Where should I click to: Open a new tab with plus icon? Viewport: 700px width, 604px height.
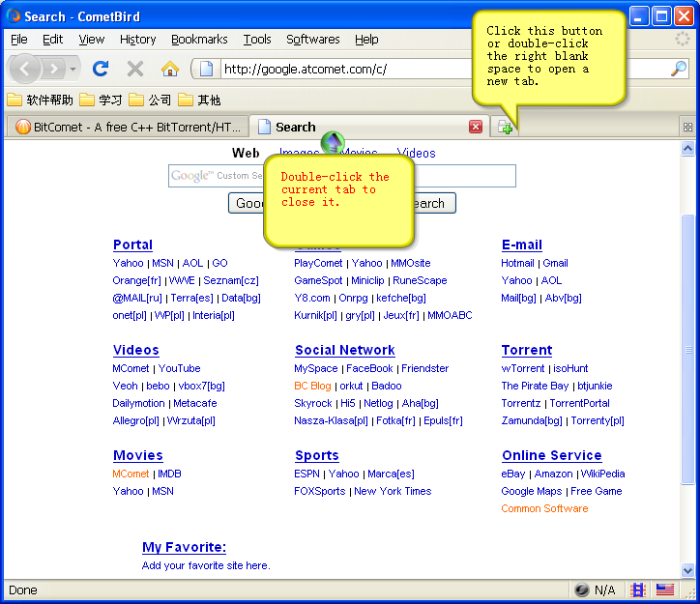(x=505, y=128)
